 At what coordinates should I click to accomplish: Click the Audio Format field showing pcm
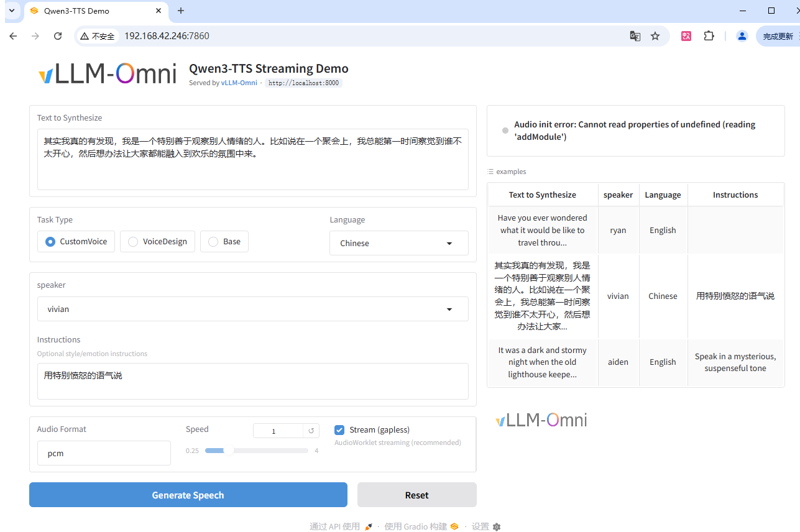tap(104, 453)
